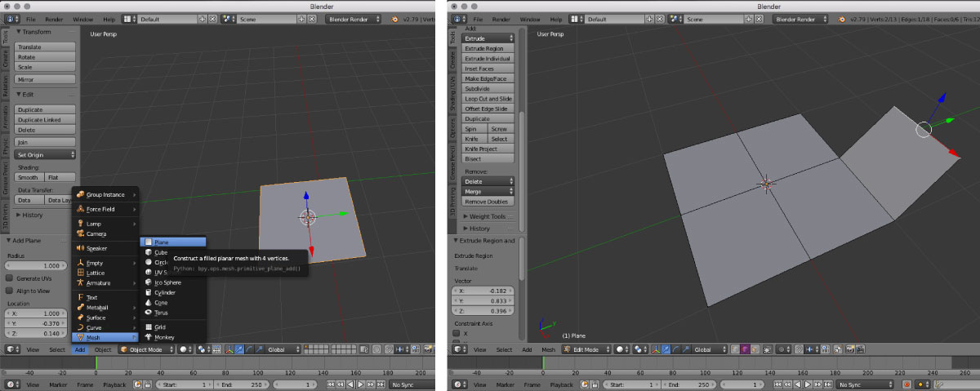Click Translate button in the left window
The image size is (980, 391).
[x=45, y=47]
